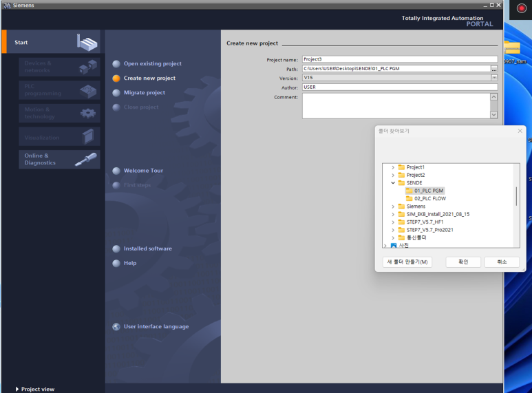Click the PLC programming chip icon
532x393 pixels.
coord(88,91)
